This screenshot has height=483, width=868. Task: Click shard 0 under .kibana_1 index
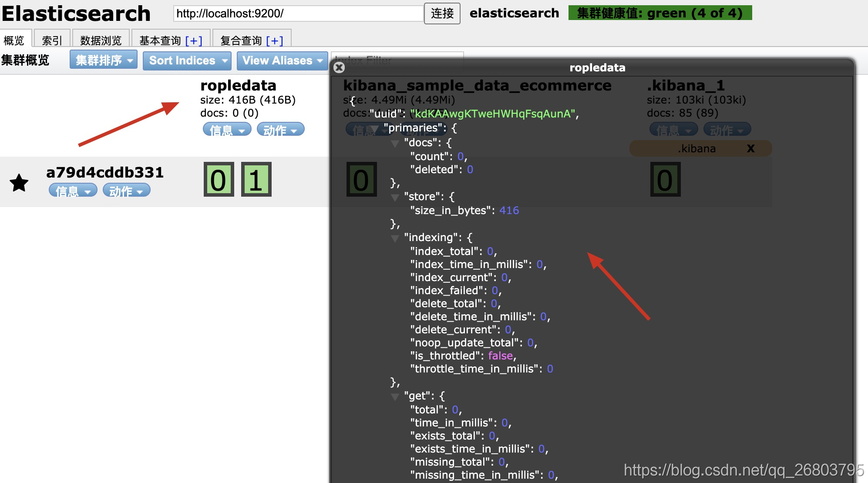(665, 179)
